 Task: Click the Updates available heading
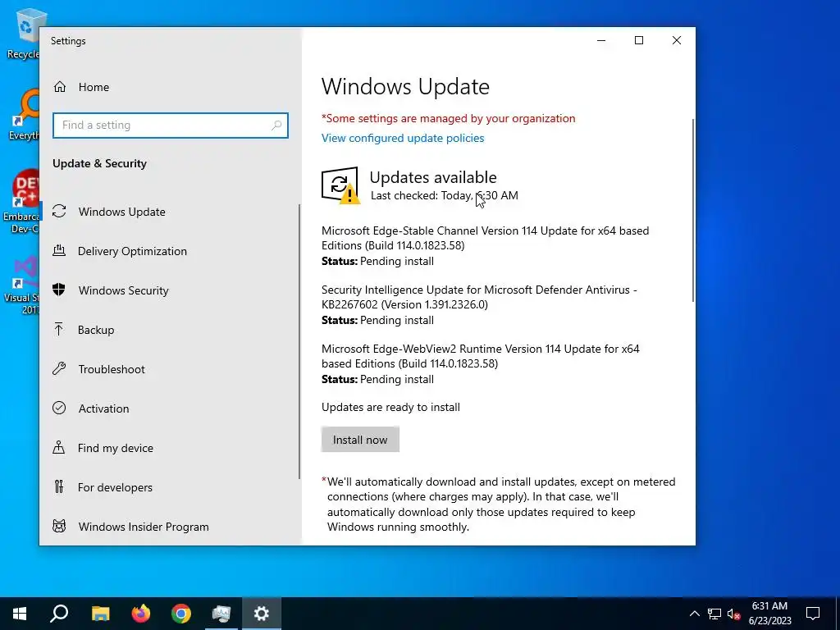coord(433,177)
